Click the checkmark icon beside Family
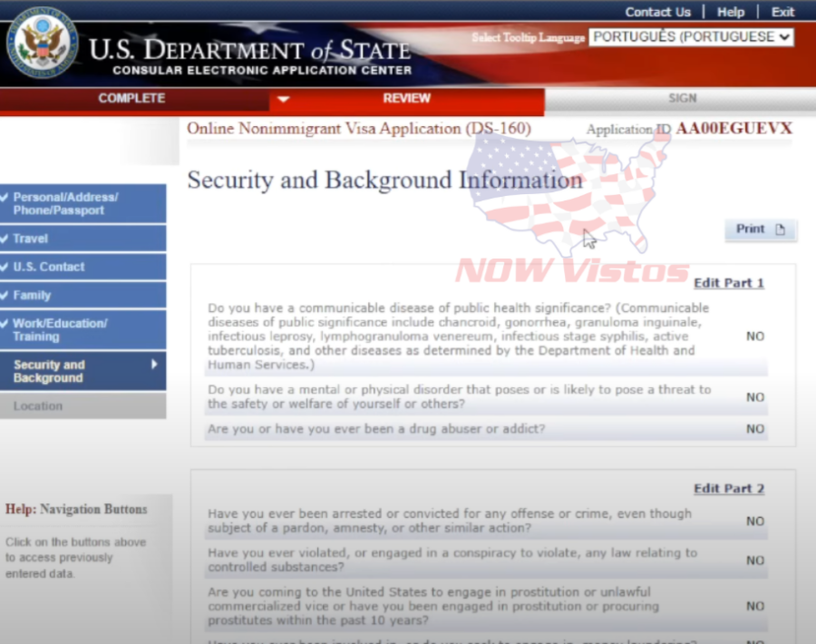This screenshot has height=644, width=816. [x=5, y=295]
